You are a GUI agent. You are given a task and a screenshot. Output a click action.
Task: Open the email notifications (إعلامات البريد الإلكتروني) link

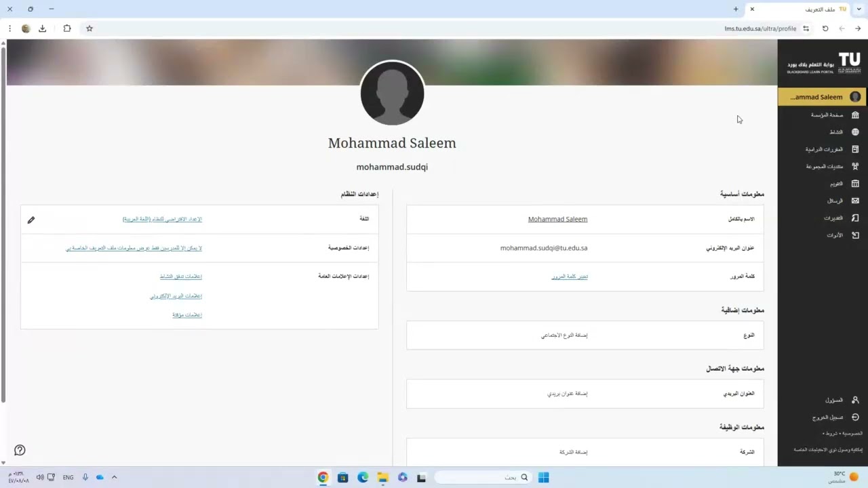pyautogui.click(x=176, y=296)
